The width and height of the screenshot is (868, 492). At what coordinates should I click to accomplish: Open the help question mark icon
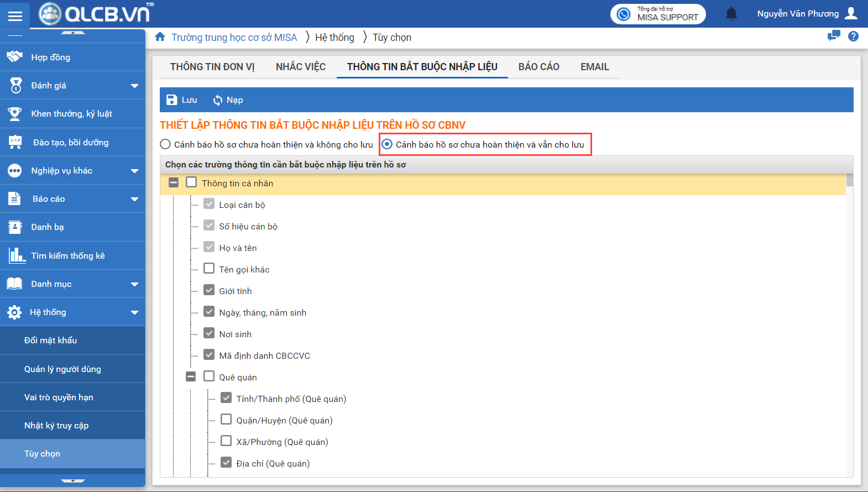(x=853, y=36)
